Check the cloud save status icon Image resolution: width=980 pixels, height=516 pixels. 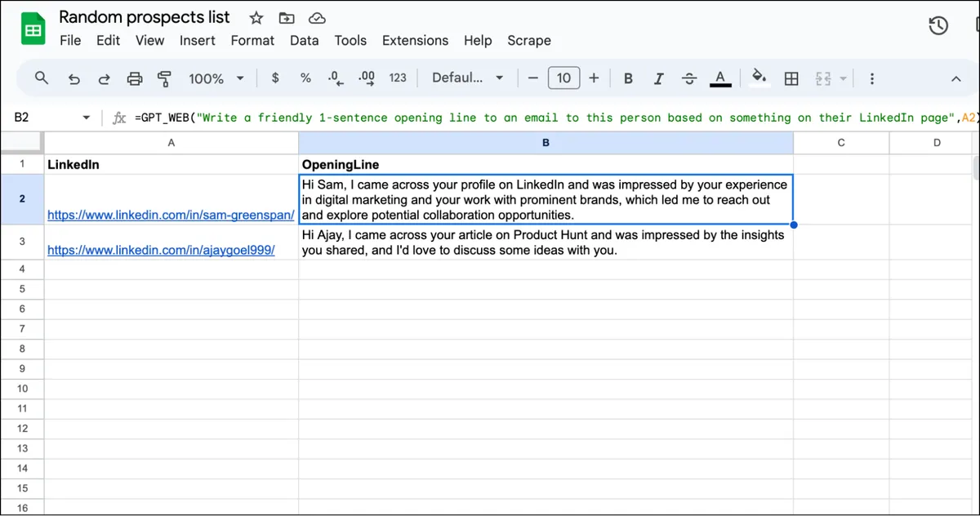pyautogui.click(x=317, y=18)
